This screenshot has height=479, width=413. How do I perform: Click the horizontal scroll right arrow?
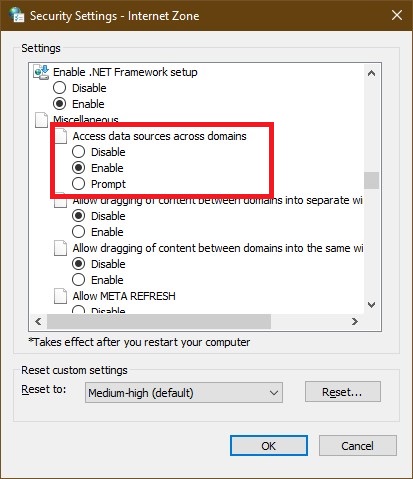coord(355,322)
